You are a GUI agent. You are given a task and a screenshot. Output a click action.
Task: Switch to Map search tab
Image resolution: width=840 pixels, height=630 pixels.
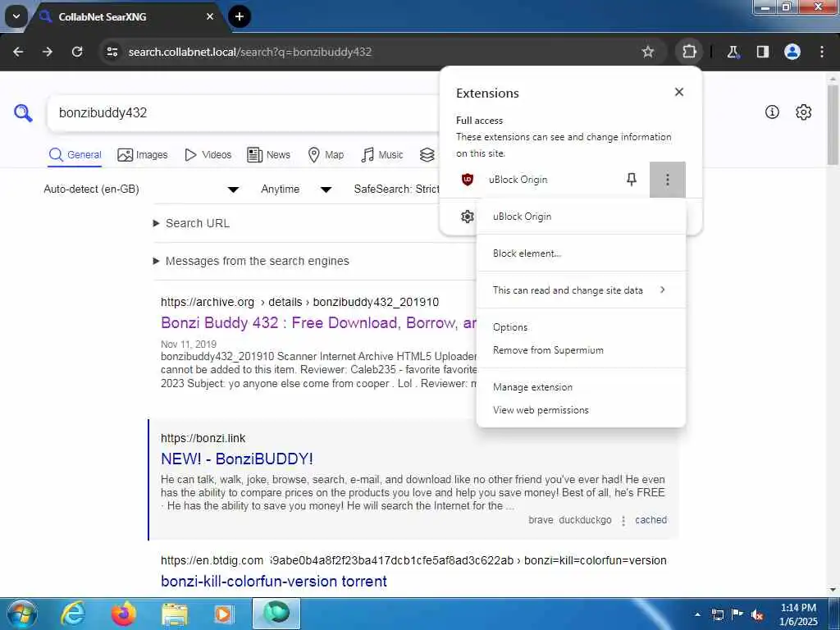pos(326,155)
